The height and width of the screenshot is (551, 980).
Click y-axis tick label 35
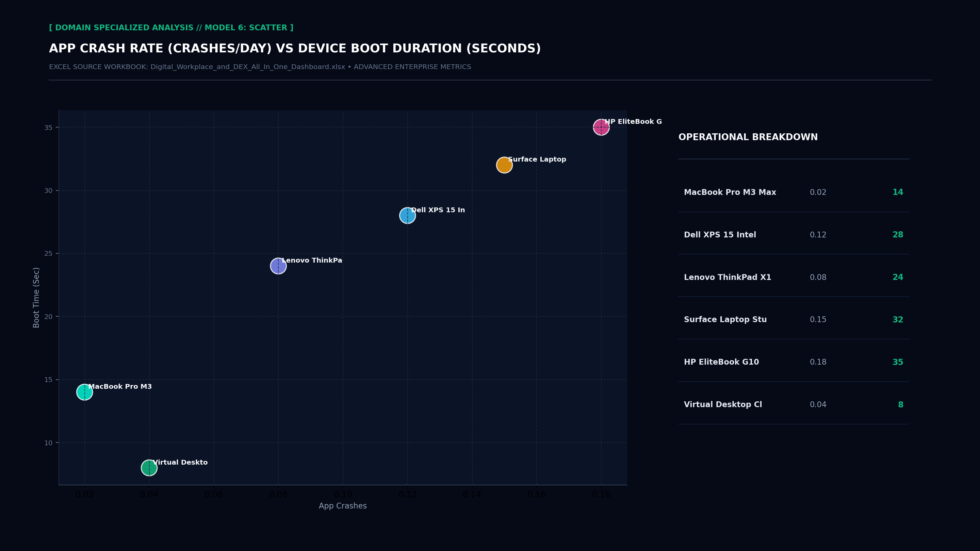coord(48,128)
